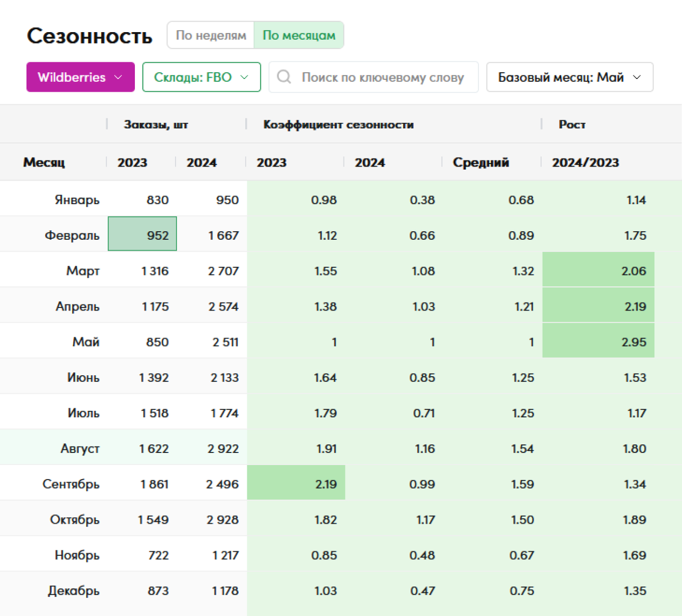The height and width of the screenshot is (616, 682).
Task: Click the Средний column header
Action: (x=480, y=163)
